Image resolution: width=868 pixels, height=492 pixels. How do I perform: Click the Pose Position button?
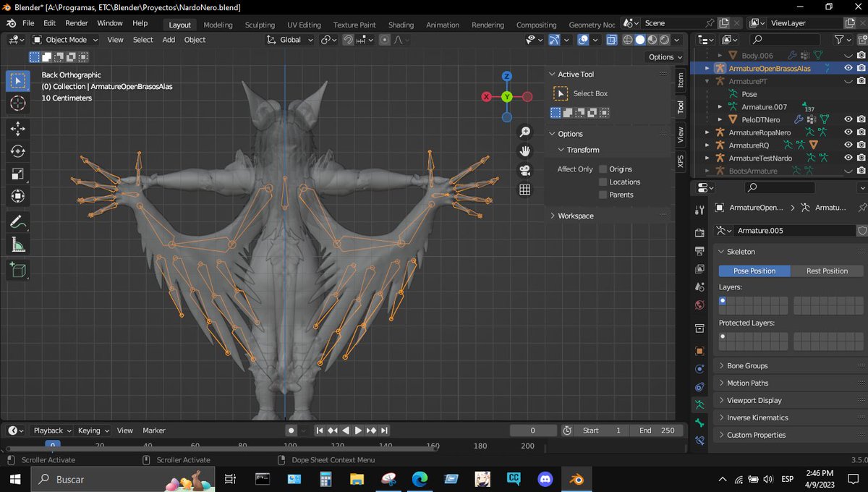tap(754, 271)
